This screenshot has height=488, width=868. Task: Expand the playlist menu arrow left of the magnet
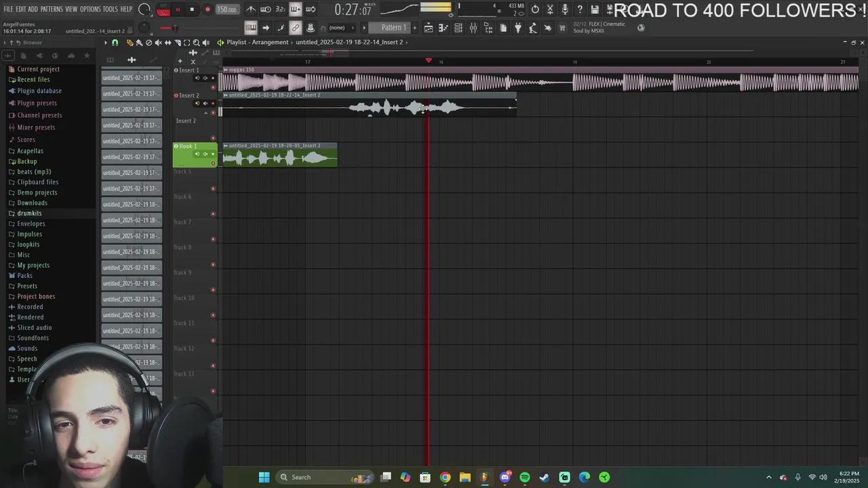click(x=106, y=43)
